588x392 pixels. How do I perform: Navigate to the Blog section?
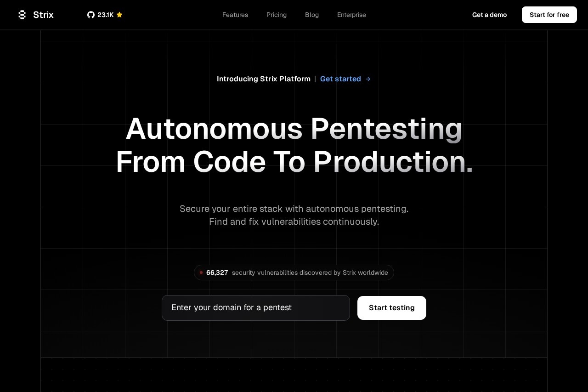point(312,15)
